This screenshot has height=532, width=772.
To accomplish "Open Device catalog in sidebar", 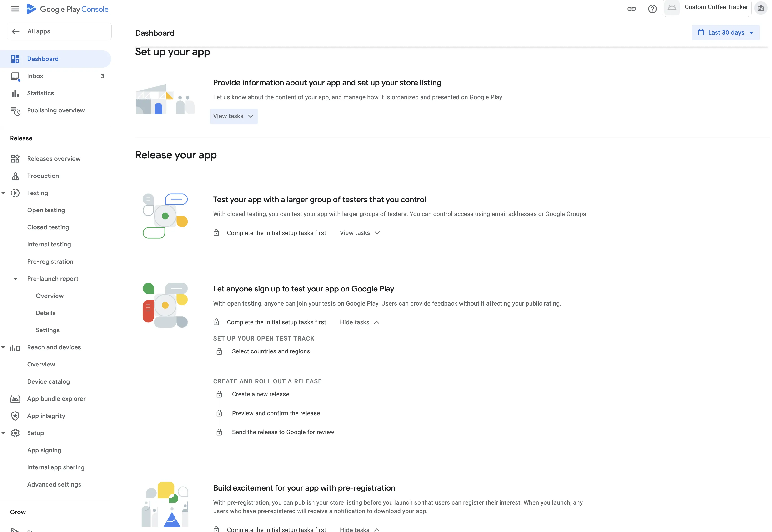I will pyautogui.click(x=49, y=382).
